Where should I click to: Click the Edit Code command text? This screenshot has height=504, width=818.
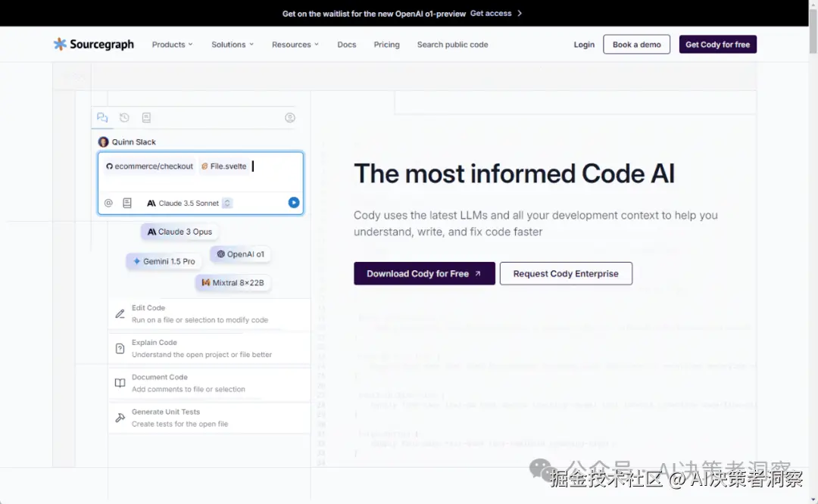(148, 308)
